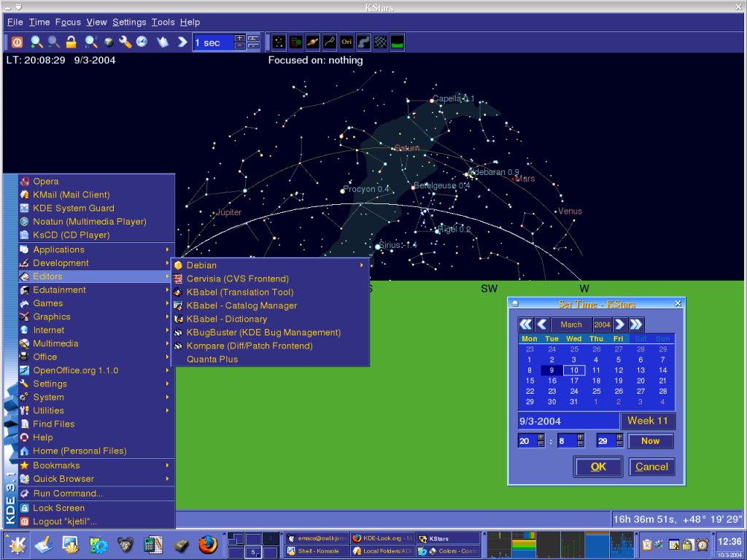
Task: Toggle stars display in view toolbar
Action: click(x=279, y=42)
